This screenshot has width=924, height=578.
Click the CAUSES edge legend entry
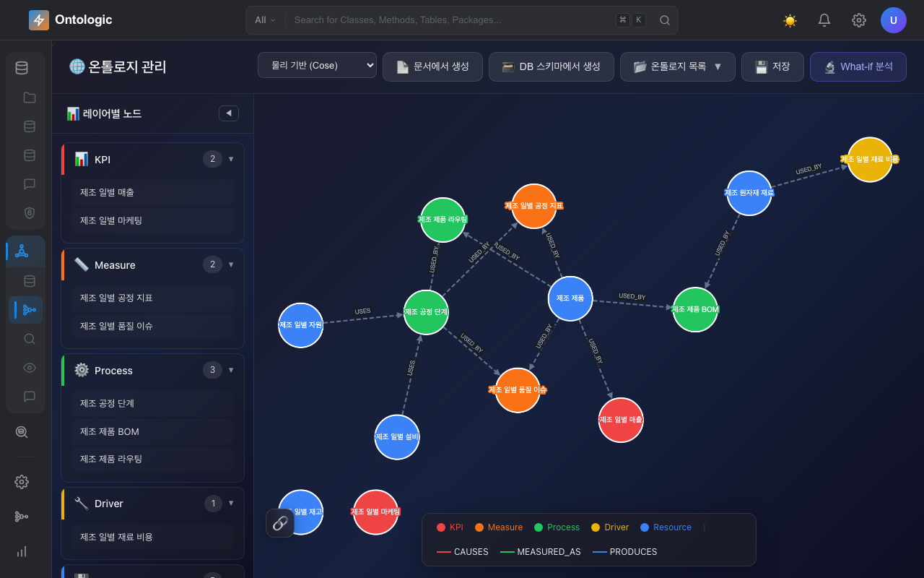pos(463,552)
